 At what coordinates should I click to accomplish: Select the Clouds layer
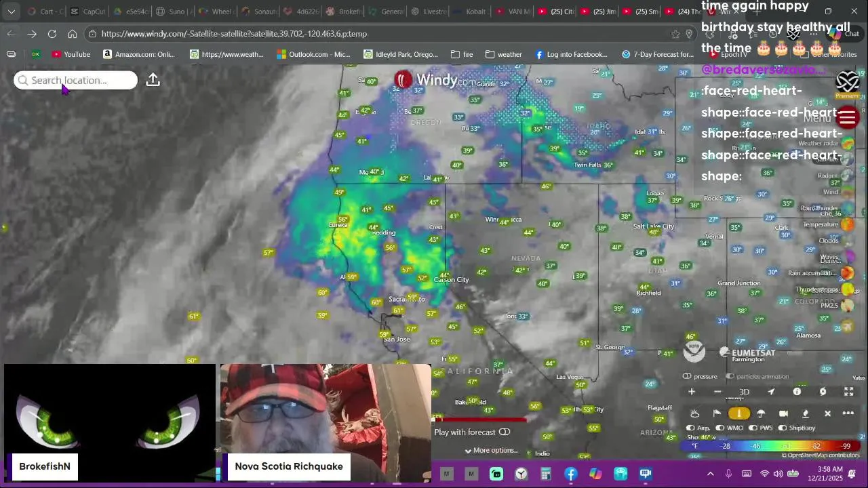(x=848, y=241)
